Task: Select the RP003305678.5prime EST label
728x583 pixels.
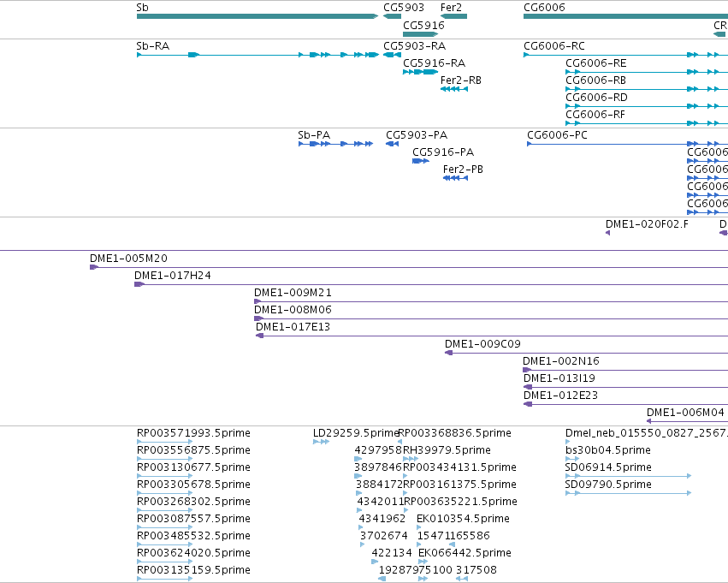Action: tap(193, 485)
